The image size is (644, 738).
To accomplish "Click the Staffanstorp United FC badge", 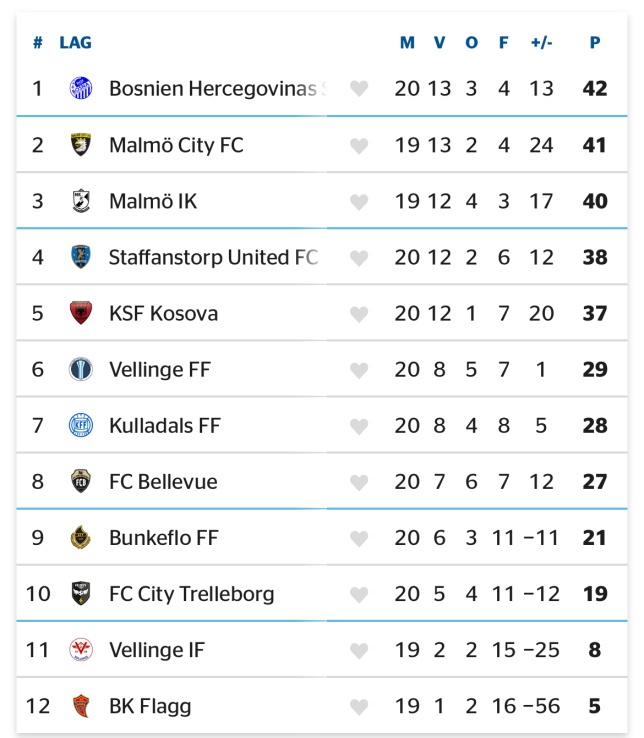I will pyautogui.click(x=80, y=257).
